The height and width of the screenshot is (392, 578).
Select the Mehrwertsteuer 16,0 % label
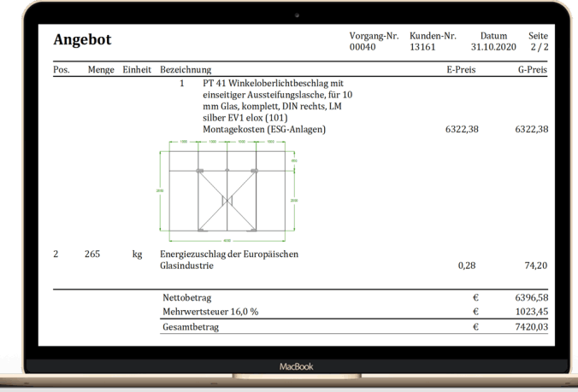tap(210, 312)
